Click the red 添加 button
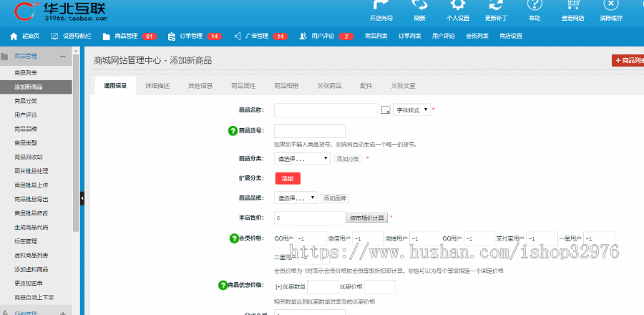Screen dimensions: 644x315 [x=288, y=179]
